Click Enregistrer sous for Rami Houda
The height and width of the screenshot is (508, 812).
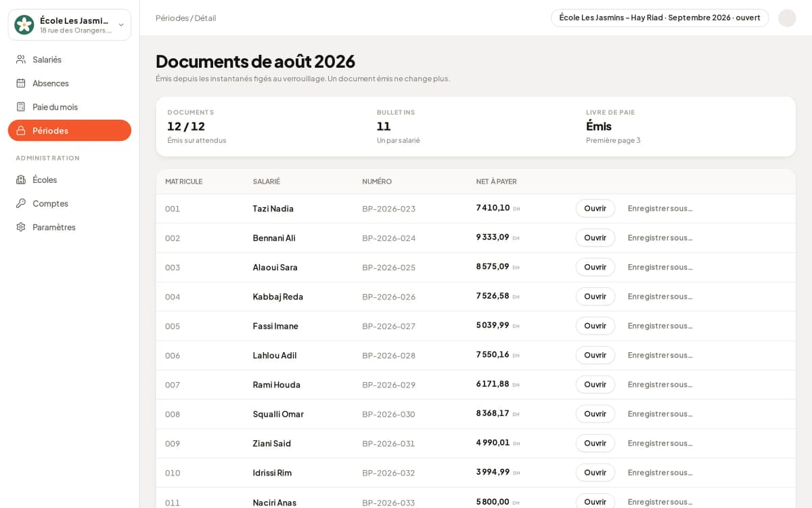[660, 385]
